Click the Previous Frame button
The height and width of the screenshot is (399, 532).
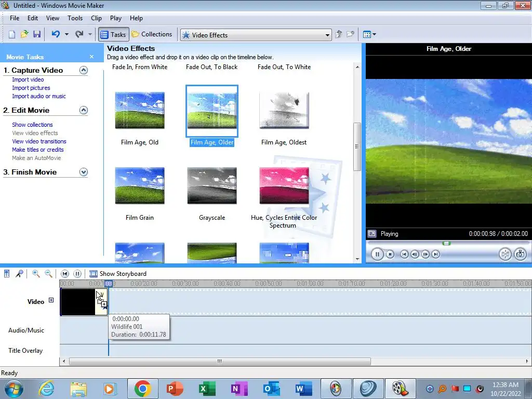415,254
